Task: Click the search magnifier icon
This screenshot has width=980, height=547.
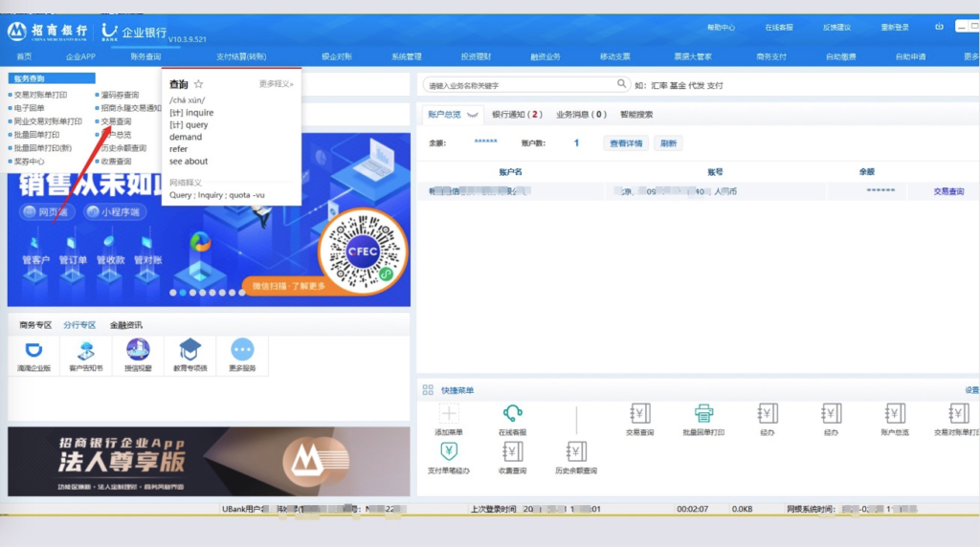Action: point(621,83)
